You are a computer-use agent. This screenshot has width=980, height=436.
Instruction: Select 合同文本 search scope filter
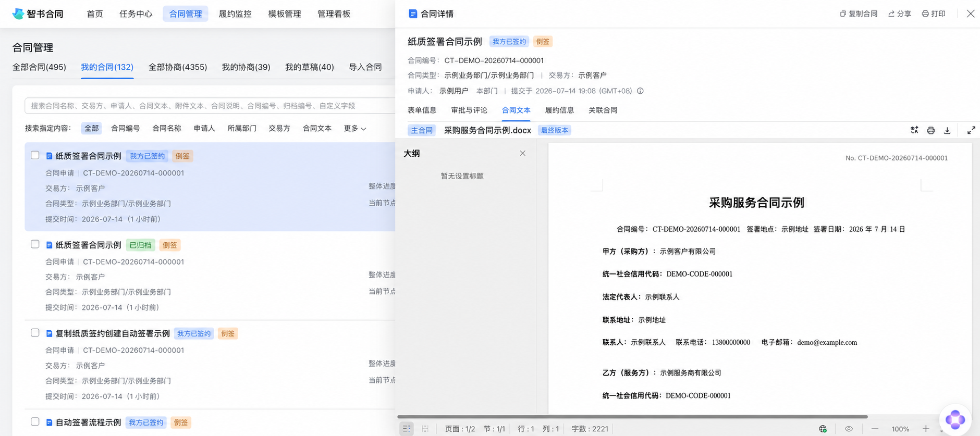click(317, 128)
